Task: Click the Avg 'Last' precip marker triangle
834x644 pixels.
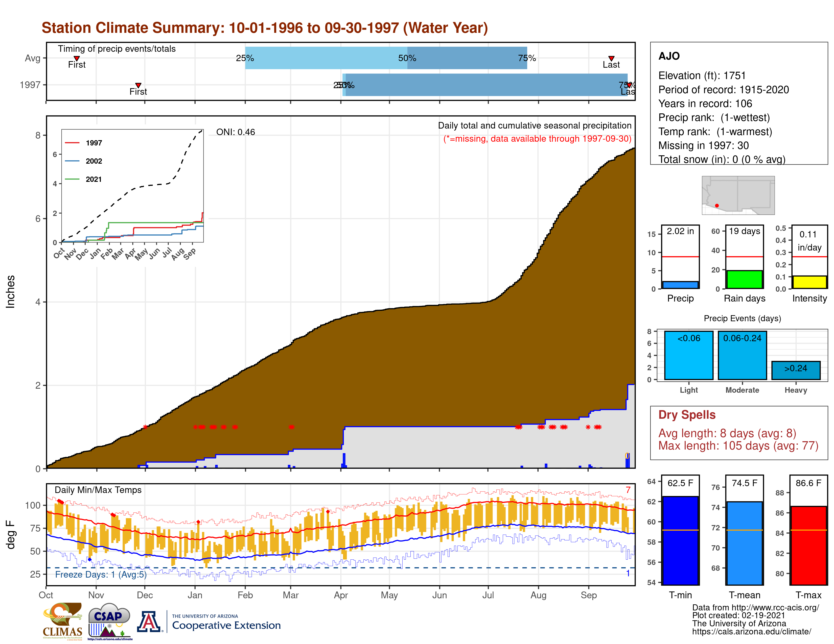Action: 611,58
